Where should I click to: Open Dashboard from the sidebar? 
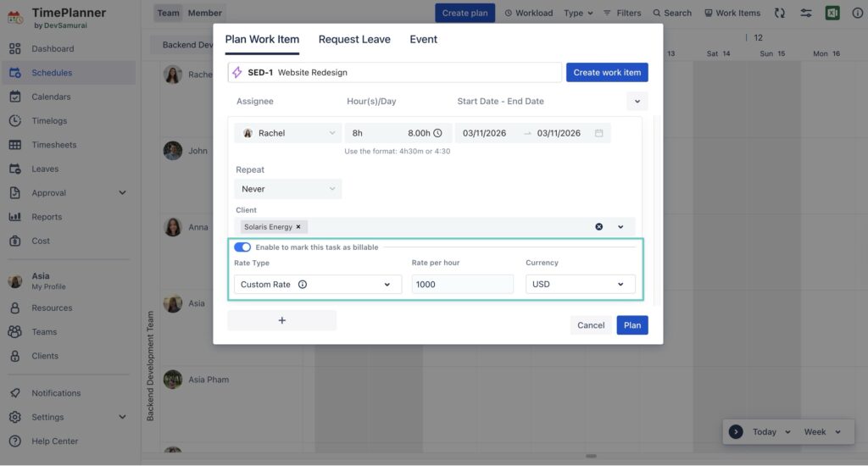(52, 48)
